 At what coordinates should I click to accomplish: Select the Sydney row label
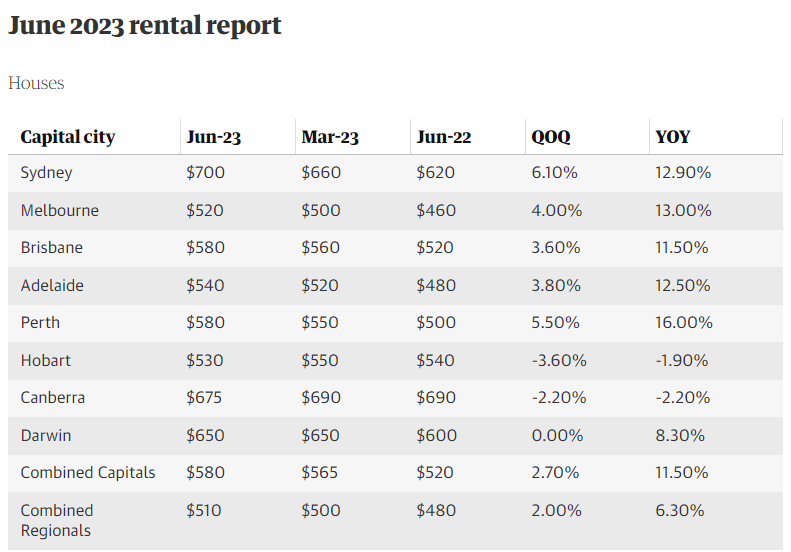(46, 173)
